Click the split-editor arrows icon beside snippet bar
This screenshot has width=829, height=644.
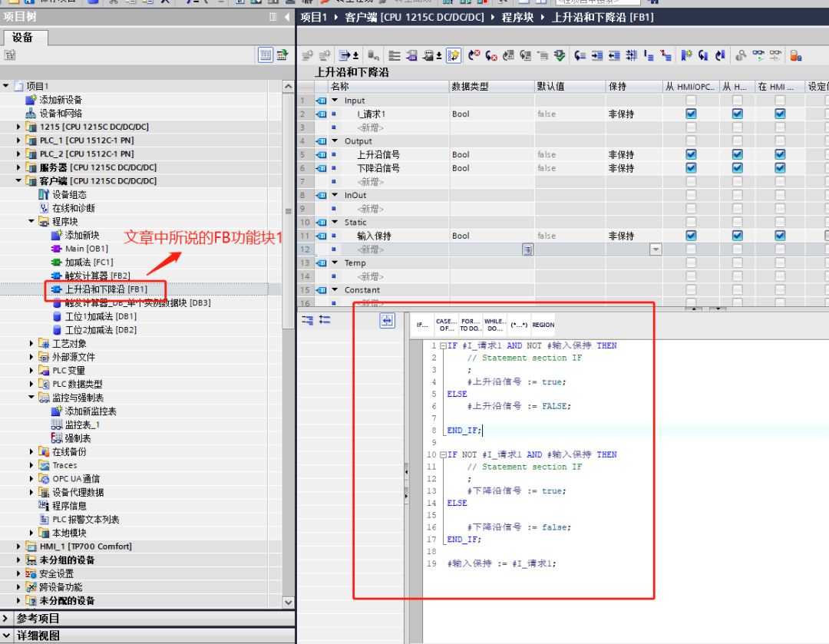(387, 322)
